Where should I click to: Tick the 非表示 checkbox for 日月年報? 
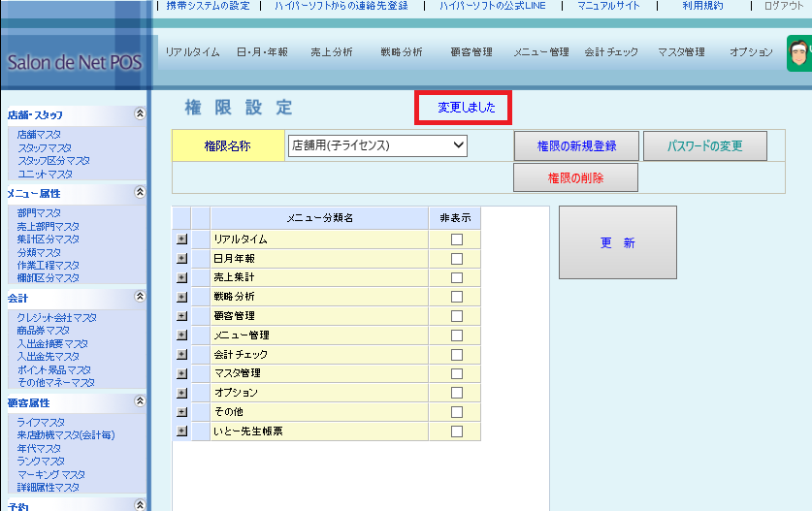point(456,258)
